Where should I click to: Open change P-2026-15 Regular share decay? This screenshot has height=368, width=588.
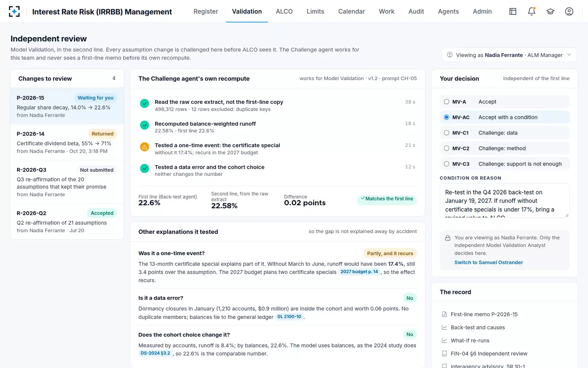(67, 106)
